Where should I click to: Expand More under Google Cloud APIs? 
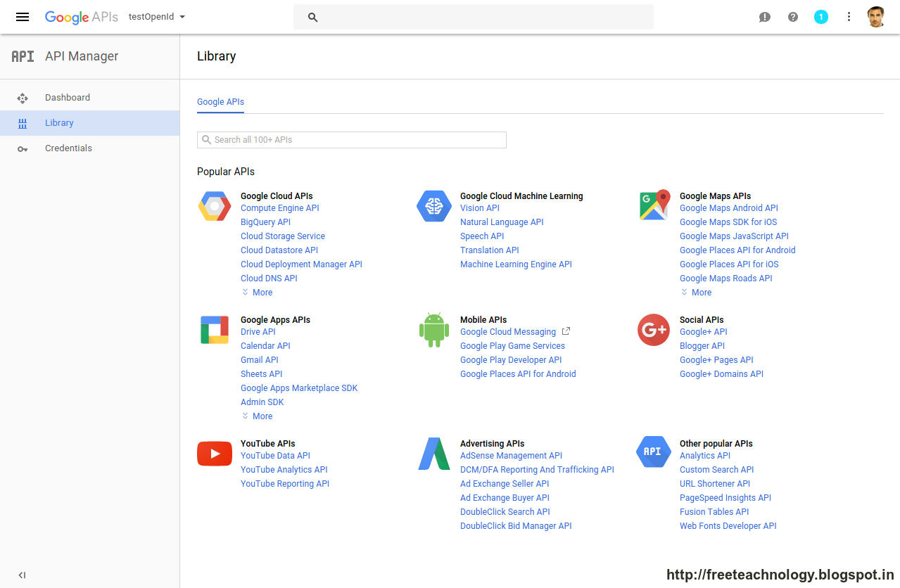pyautogui.click(x=257, y=293)
